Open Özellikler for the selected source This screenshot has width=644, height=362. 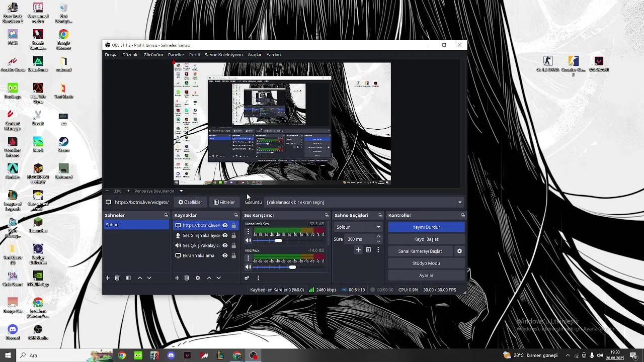pyautogui.click(x=190, y=202)
